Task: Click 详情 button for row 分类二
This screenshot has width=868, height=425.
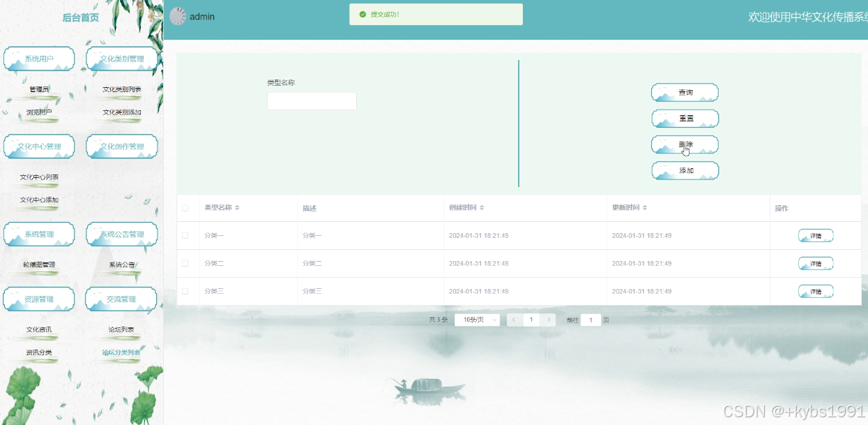Action: coord(815,263)
